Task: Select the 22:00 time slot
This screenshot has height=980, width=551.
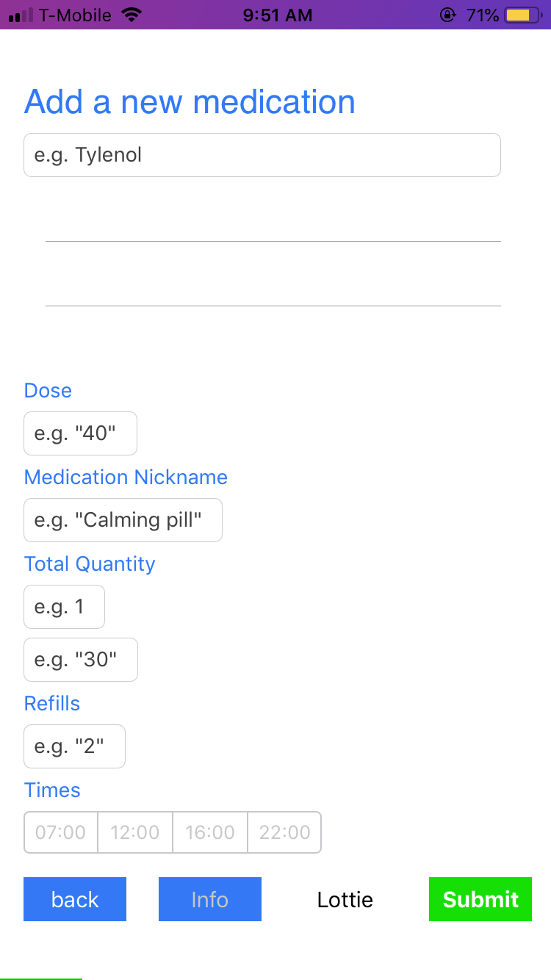Action: tap(284, 832)
